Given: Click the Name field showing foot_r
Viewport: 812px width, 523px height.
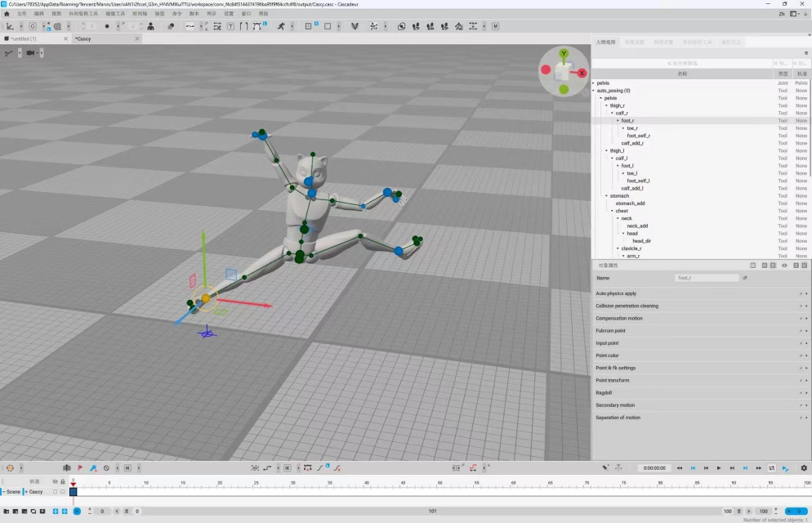Looking at the screenshot, I should coord(707,278).
